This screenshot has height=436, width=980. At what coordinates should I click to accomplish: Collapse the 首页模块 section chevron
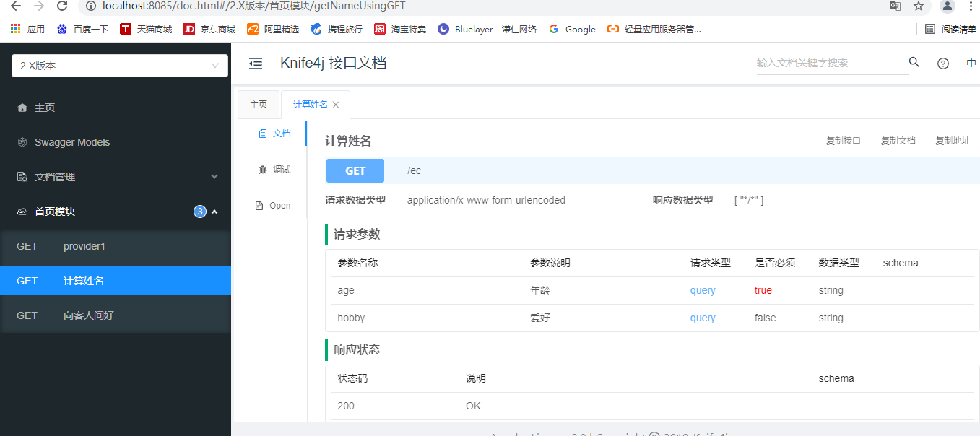214,211
